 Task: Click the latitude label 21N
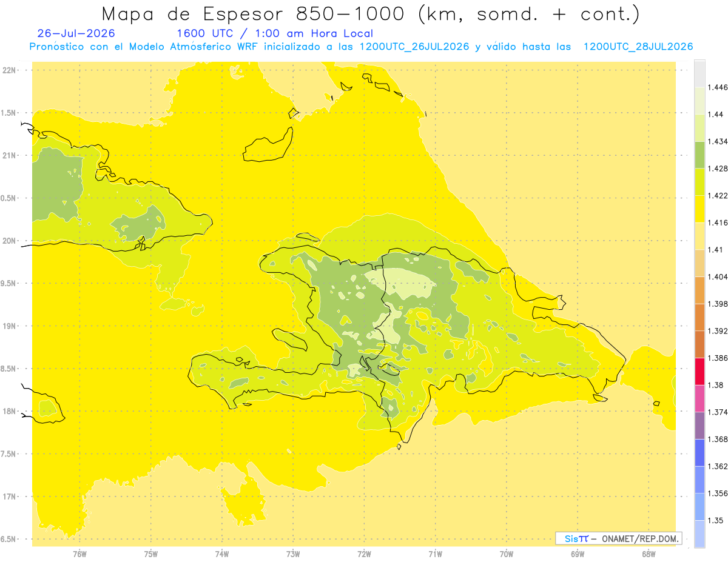[x=10, y=156]
